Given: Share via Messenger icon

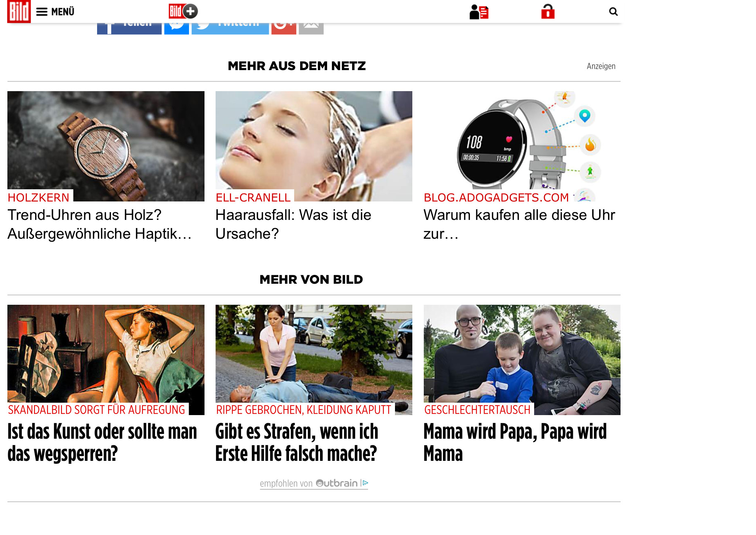Looking at the screenshot, I should coord(176,29).
